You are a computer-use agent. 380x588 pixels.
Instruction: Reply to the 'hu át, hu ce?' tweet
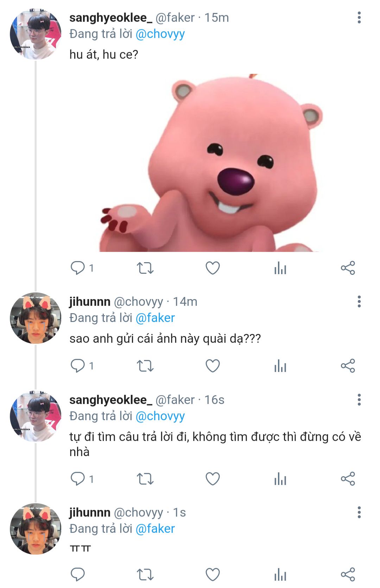click(78, 268)
